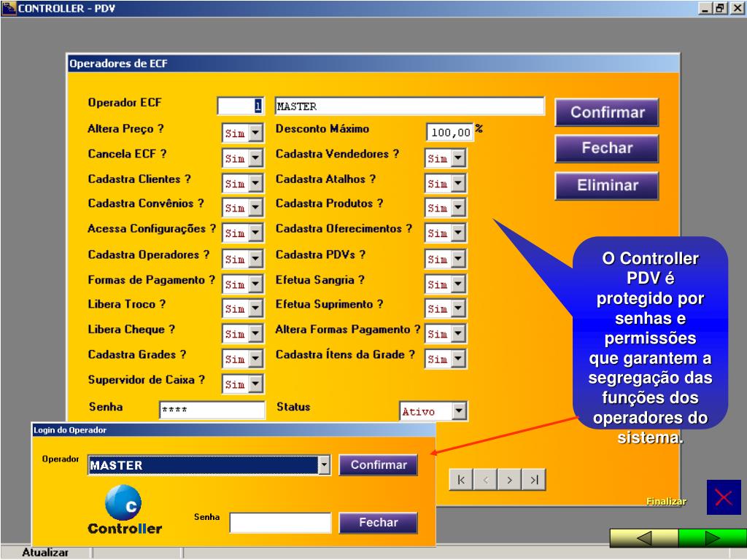Click the red X Finalizar icon
Viewport: 747px width, 560px height.
point(724,497)
